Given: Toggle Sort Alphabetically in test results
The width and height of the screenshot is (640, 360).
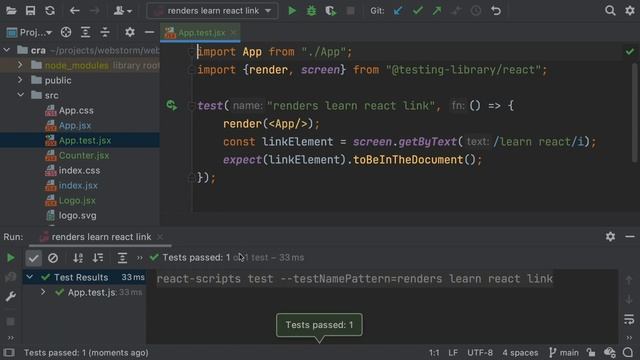Looking at the screenshot, I should pos(78,258).
